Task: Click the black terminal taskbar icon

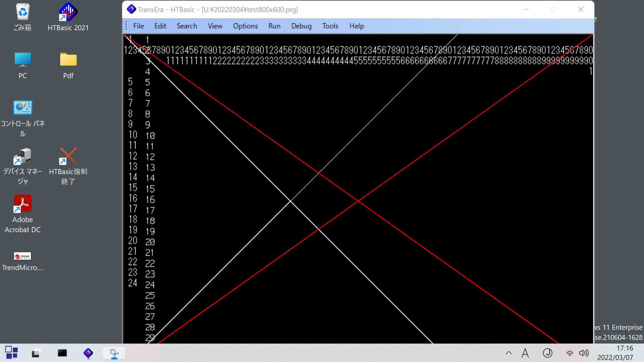Action: coord(62,353)
